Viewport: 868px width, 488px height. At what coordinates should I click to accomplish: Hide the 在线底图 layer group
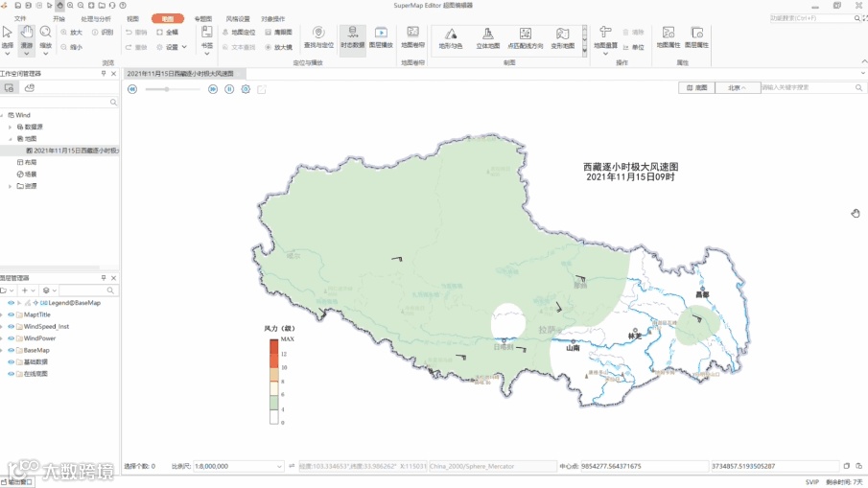[x=11, y=374]
